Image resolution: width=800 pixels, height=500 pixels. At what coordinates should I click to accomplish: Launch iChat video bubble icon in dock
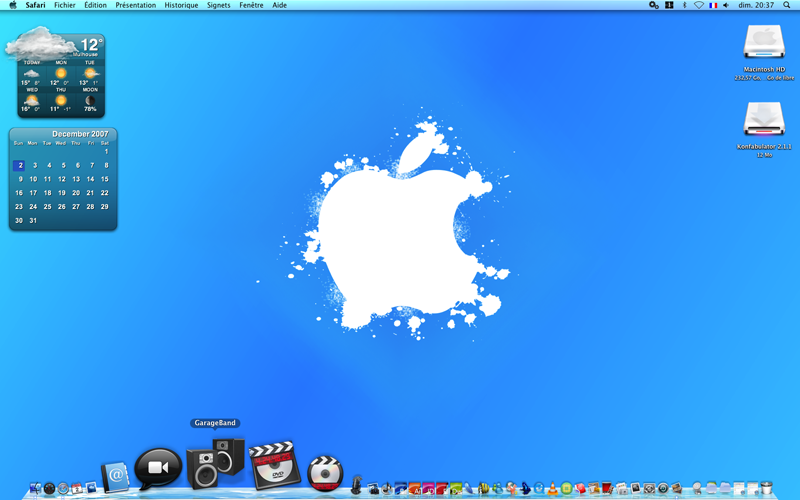click(158, 468)
